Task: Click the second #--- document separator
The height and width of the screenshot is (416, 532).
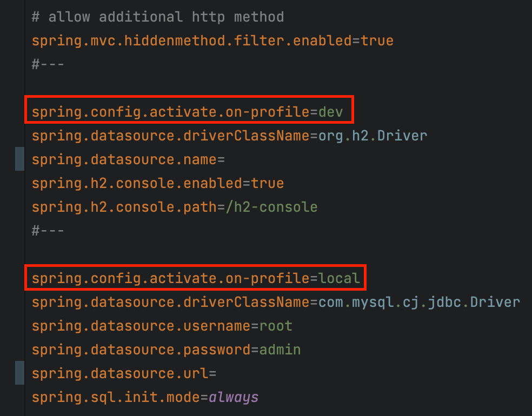Action: point(48,230)
